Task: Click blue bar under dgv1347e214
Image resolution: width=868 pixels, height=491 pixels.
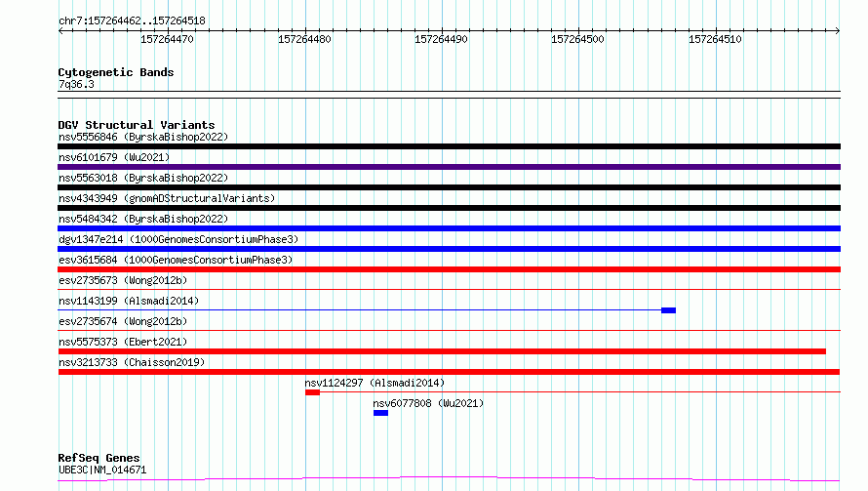Action: (449, 249)
